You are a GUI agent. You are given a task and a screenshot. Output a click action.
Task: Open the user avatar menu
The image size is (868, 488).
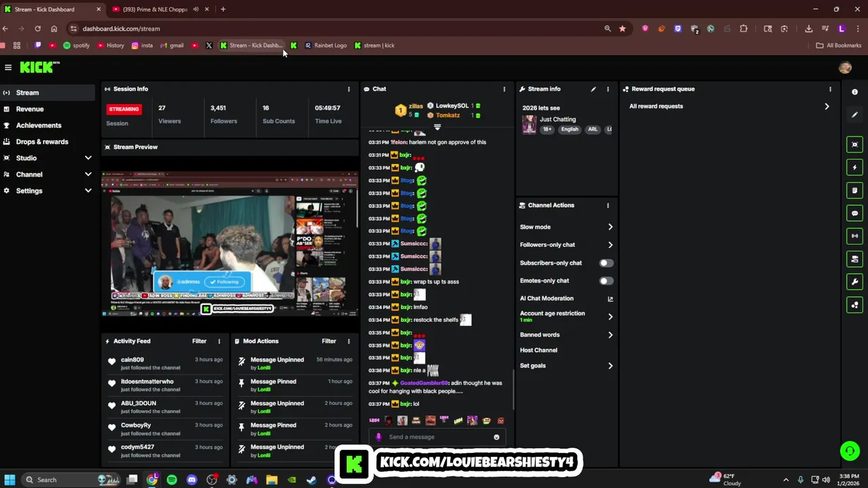pos(845,67)
